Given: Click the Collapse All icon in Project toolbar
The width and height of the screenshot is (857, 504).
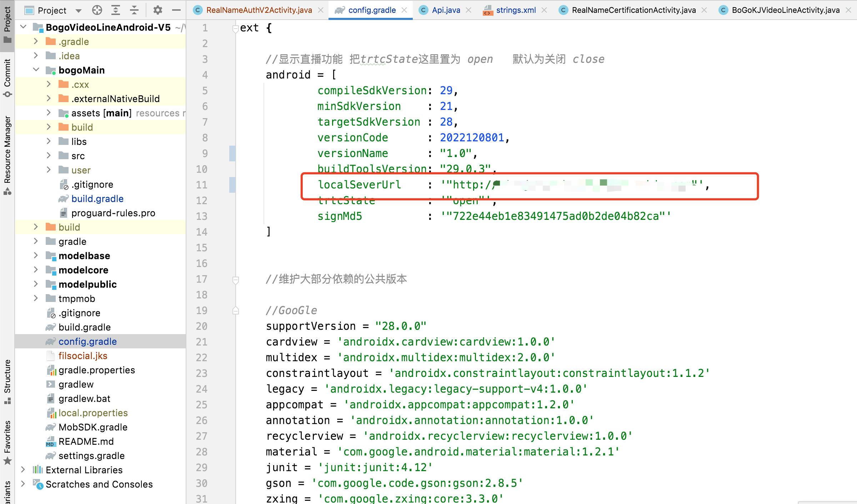Looking at the screenshot, I should (134, 10).
